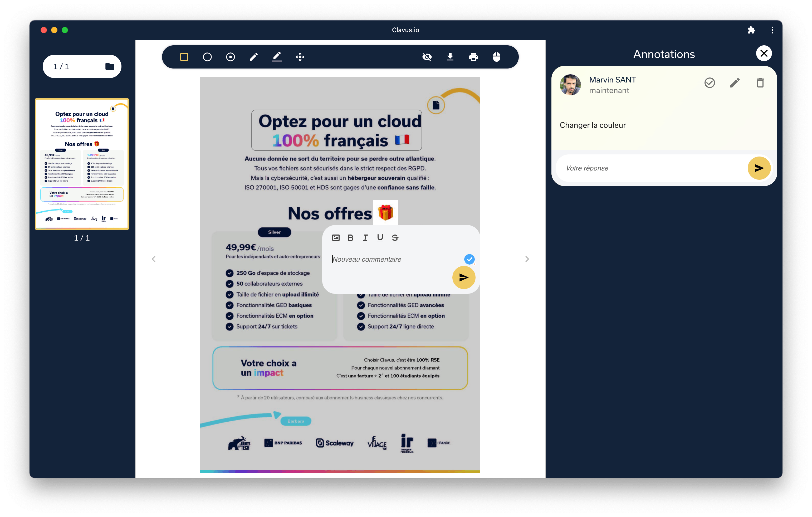Click the 'Barbara' cursor label
This screenshot has width=812, height=517.
[296, 421]
